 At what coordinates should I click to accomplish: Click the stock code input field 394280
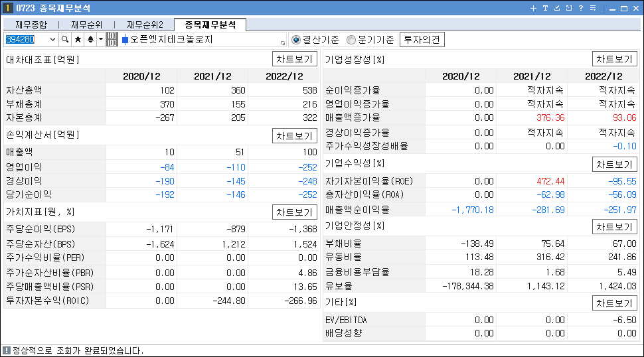point(27,39)
